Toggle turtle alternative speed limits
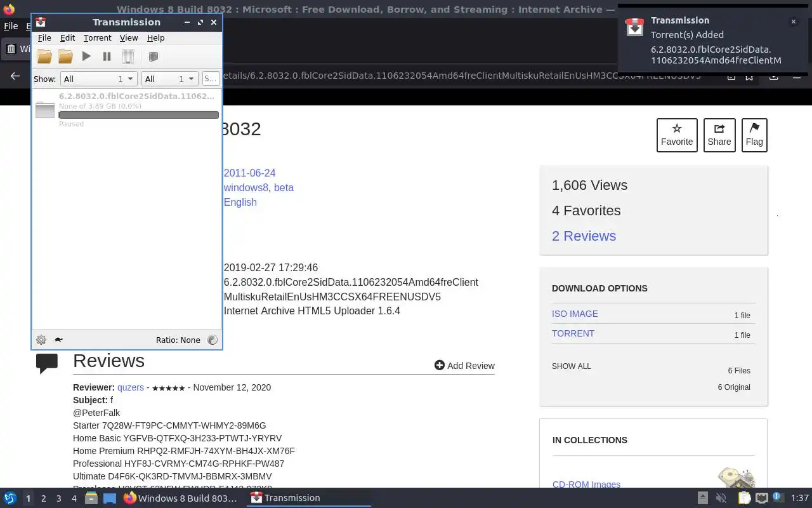 [x=58, y=340]
